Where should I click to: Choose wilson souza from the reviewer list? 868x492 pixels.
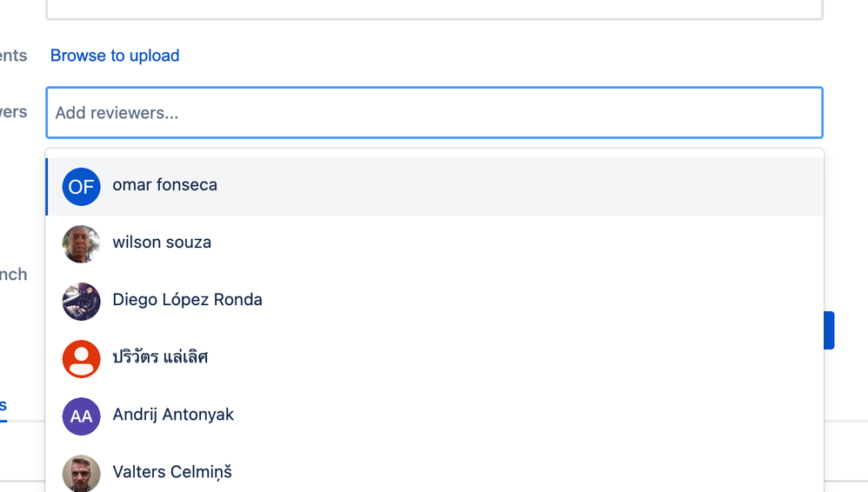(x=435, y=244)
